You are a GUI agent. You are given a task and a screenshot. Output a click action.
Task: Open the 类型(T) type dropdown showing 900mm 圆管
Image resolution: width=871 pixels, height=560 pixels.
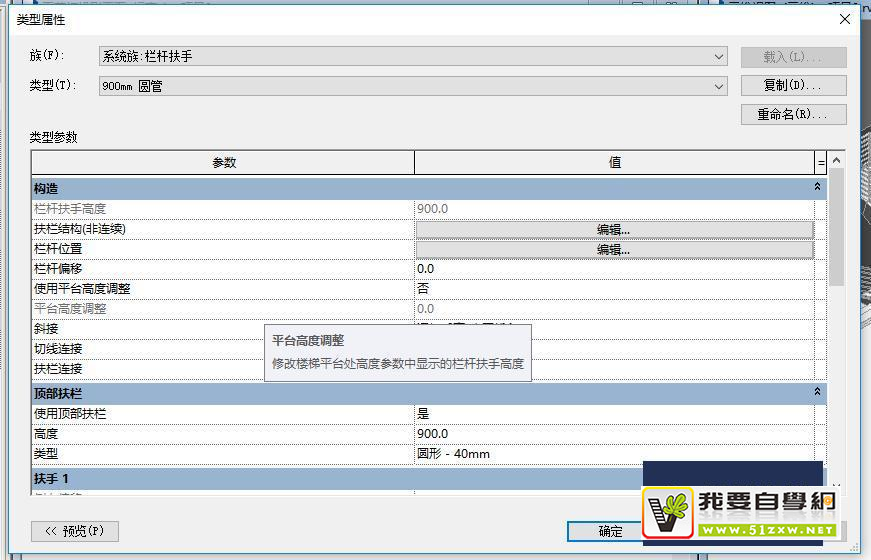[x=413, y=86]
